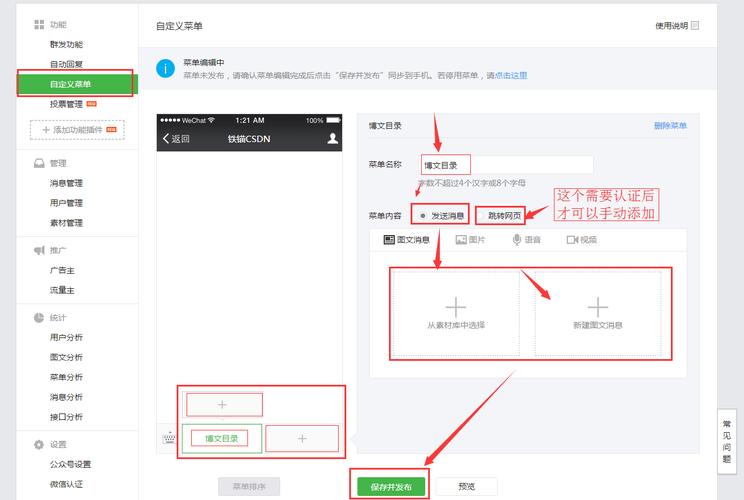
Task: Open 投票管理 in sidebar
Action: [x=66, y=104]
